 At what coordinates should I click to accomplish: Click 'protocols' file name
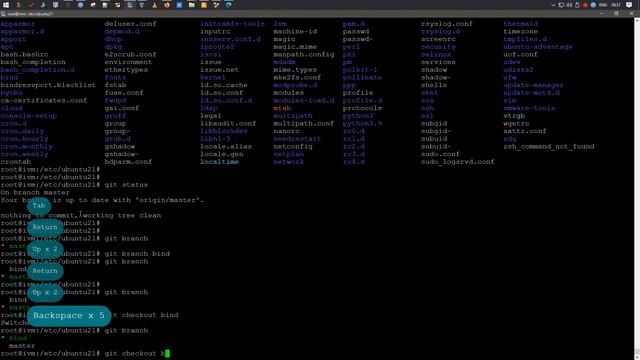click(x=362, y=108)
